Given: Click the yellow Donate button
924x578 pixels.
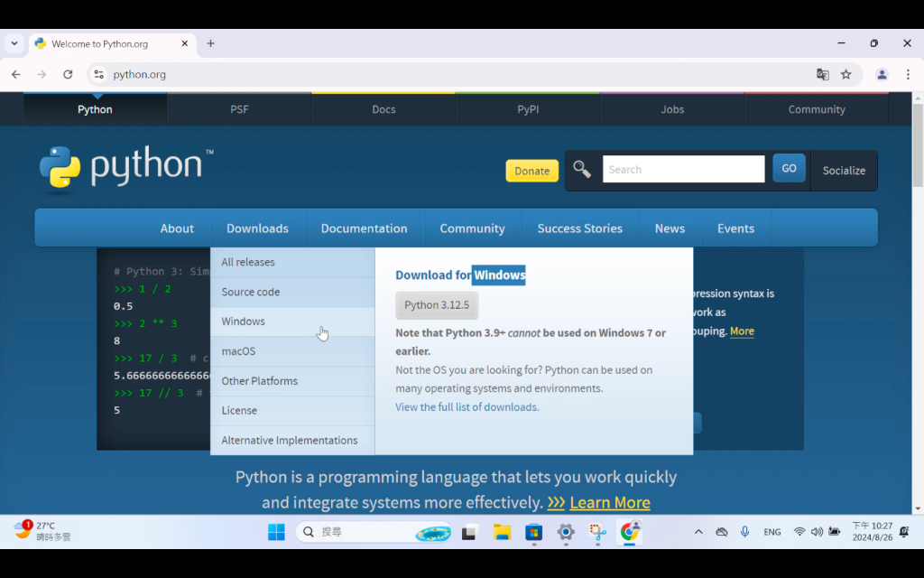Looking at the screenshot, I should click(x=532, y=171).
